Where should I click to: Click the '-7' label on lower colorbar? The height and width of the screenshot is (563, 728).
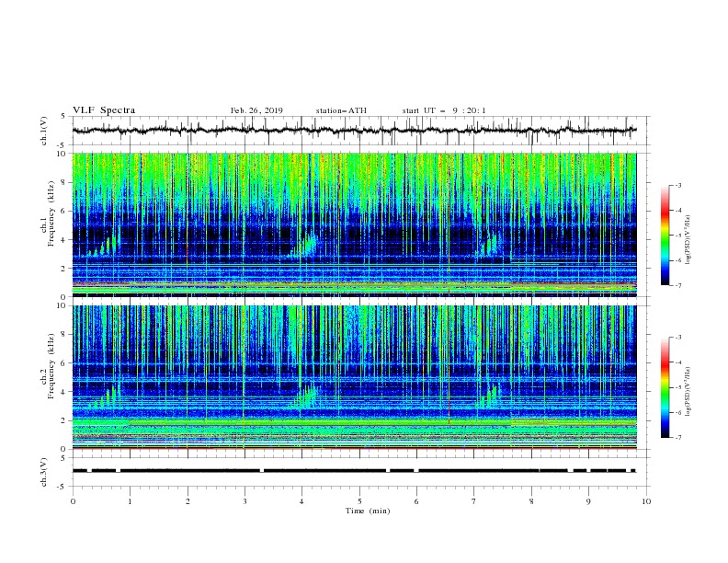pos(677,437)
